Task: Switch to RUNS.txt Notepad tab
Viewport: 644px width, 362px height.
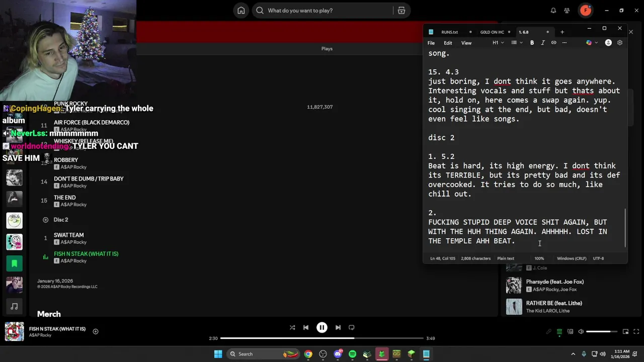Action: pyautogui.click(x=450, y=32)
